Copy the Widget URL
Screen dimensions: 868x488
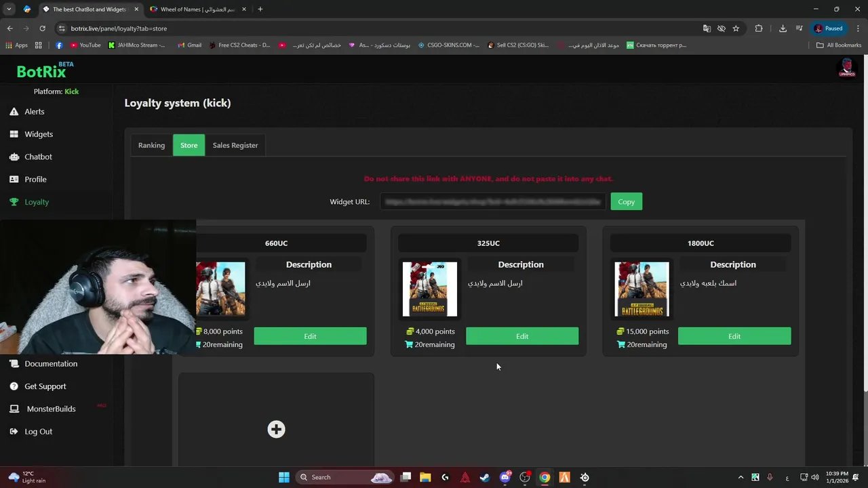pyautogui.click(x=626, y=202)
